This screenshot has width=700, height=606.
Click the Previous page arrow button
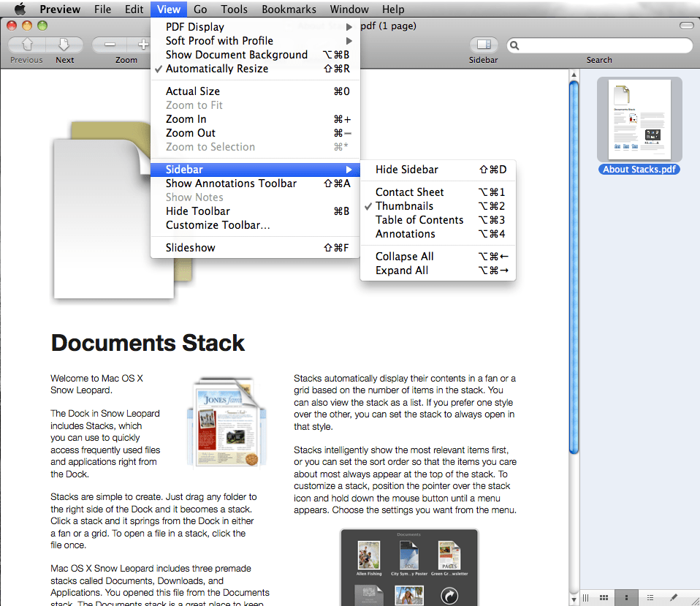click(27, 45)
